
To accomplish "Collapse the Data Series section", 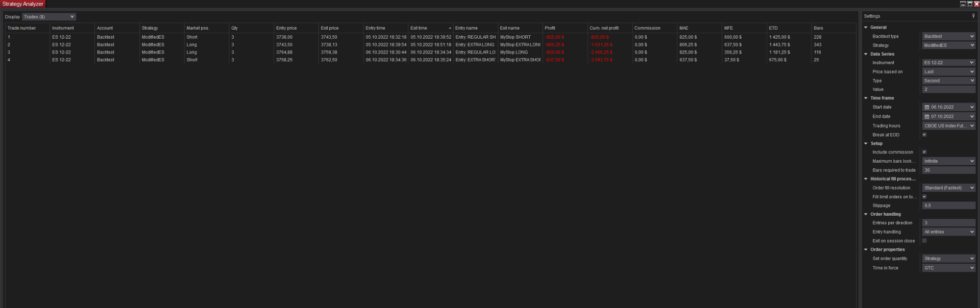I will (866, 54).
